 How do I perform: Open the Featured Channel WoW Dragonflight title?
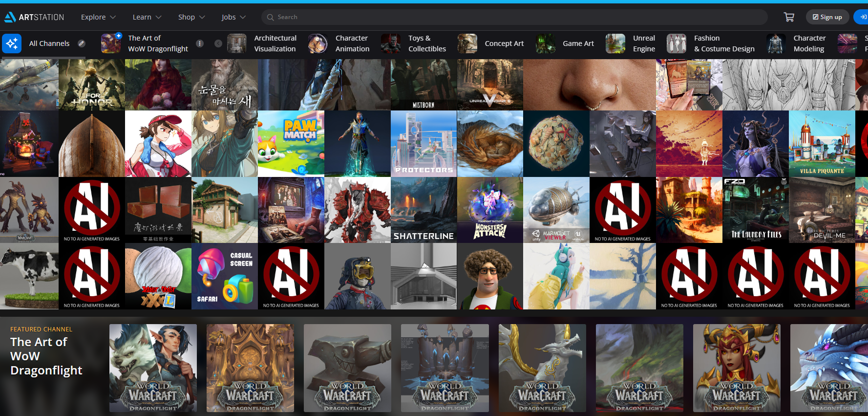pos(46,356)
